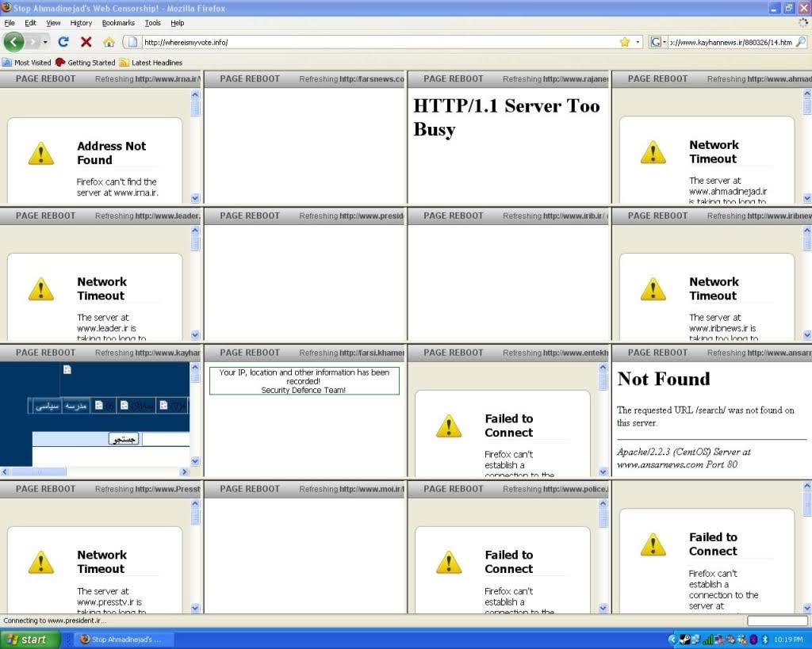The image size is (812, 649).
Task: Click the "Apache/2.2.3 (CentOS) Server" footer text
Action: click(x=684, y=457)
